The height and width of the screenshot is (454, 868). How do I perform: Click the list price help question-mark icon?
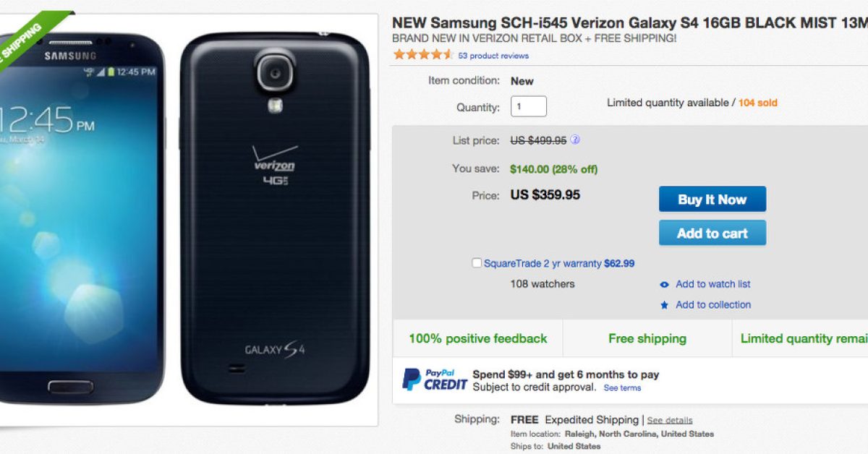[575, 140]
